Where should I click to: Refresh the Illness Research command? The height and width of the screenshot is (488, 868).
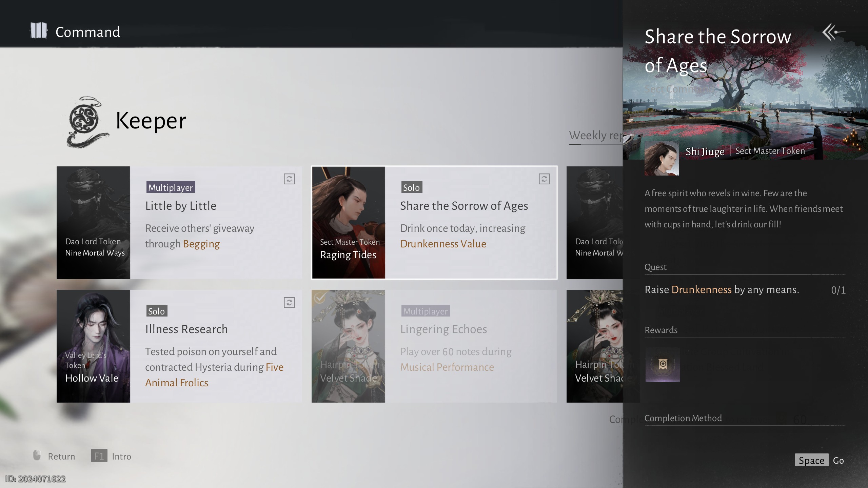[x=289, y=303]
